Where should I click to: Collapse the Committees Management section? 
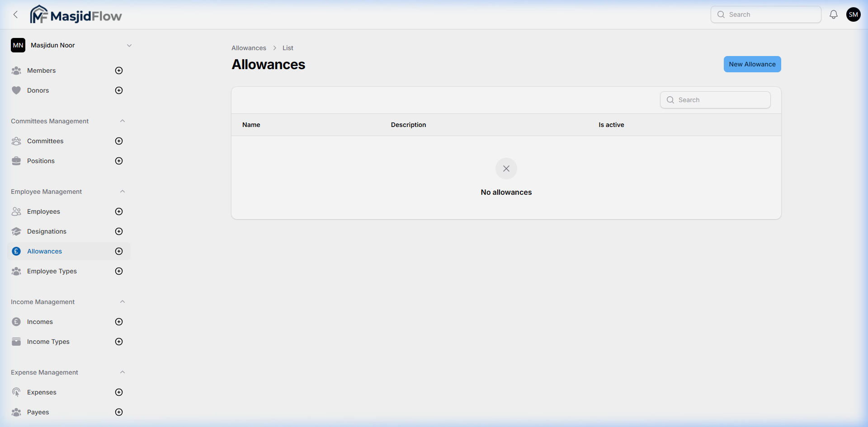click(122, 121)
